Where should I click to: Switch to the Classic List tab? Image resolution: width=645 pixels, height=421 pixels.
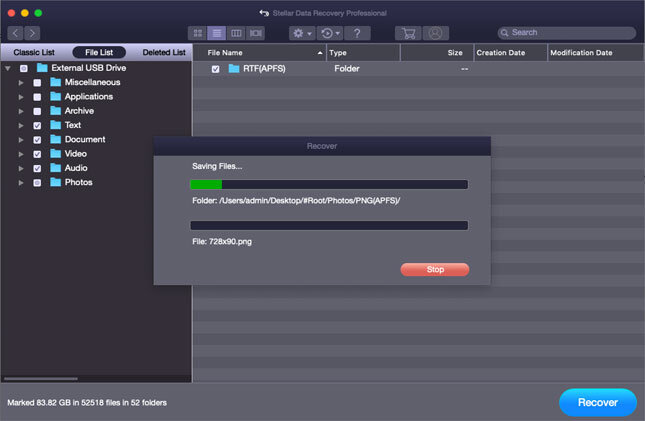(33, 52)
